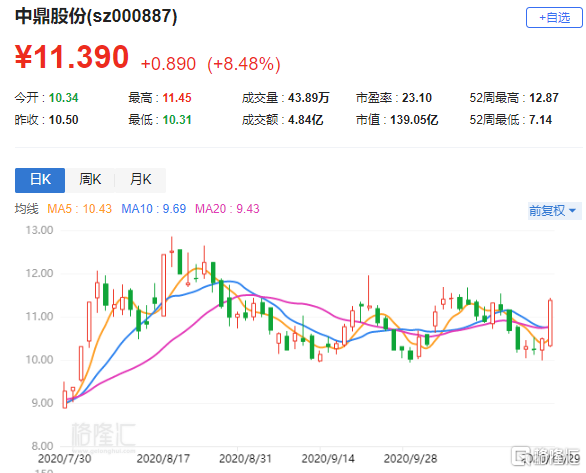
Task: Click the 10.00 price axis label
Action: click(x=39, y=360)
